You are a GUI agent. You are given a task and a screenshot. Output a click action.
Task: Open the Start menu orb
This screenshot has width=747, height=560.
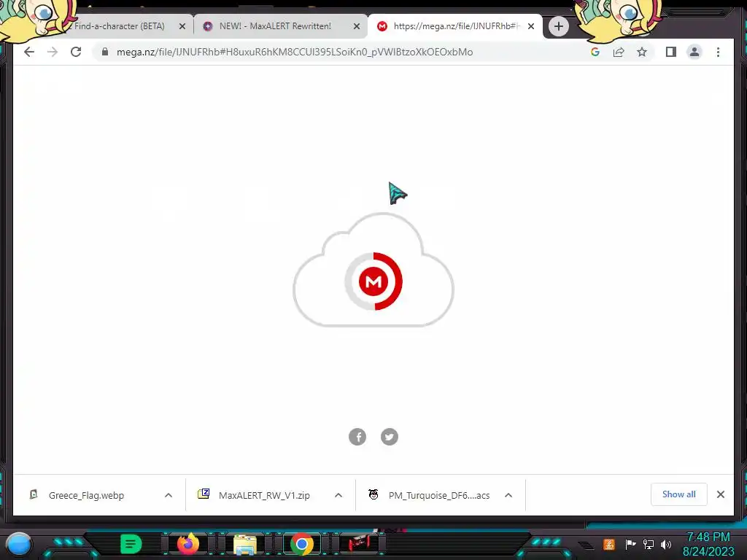pos(19,544)
